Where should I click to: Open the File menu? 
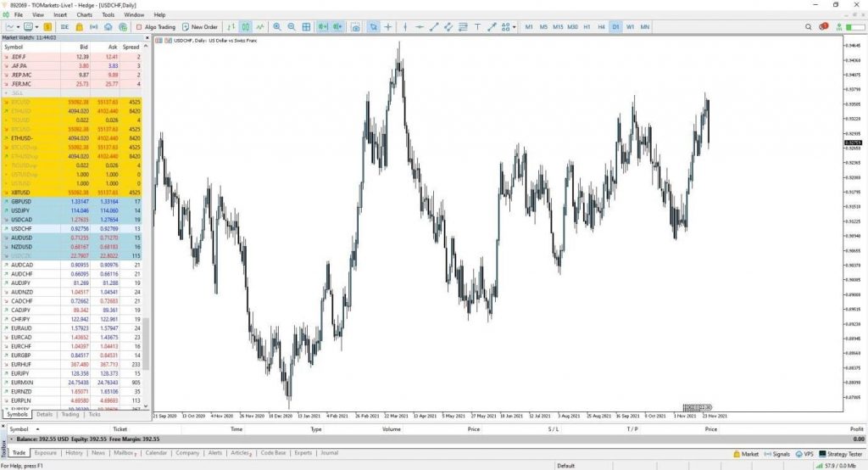[19, 15]
